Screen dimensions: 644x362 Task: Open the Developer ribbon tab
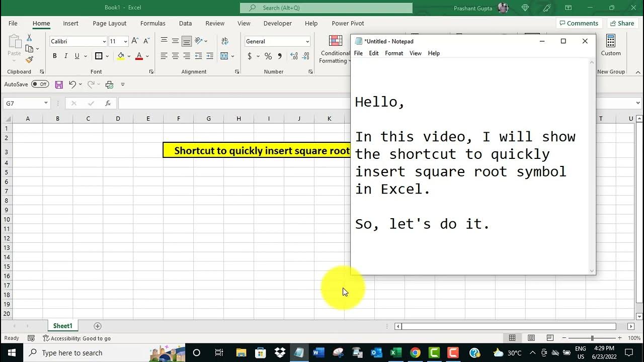(278, 23)
